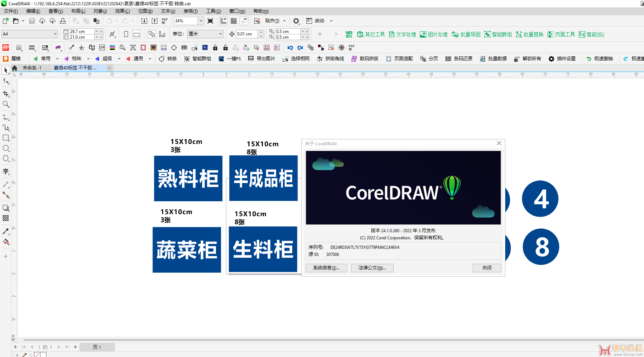644x357 pixels.
Task: Open the 效果 Effects menu
Action: (x=123, y=11)
